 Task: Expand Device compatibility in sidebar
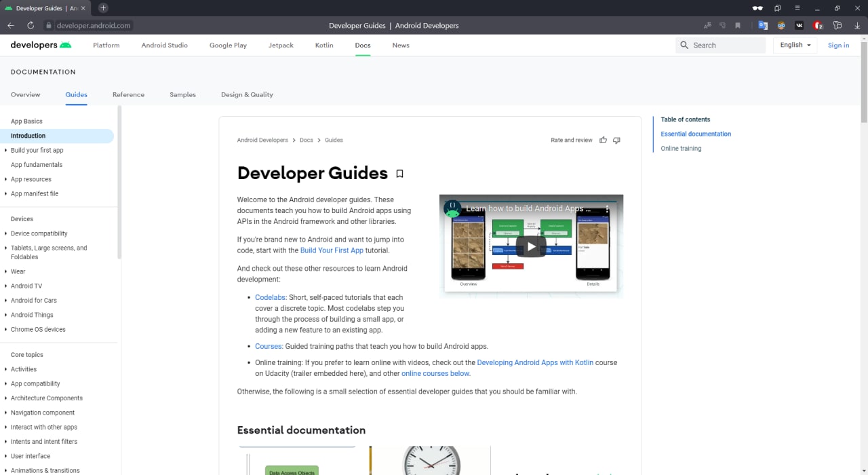tap(5, 233)
